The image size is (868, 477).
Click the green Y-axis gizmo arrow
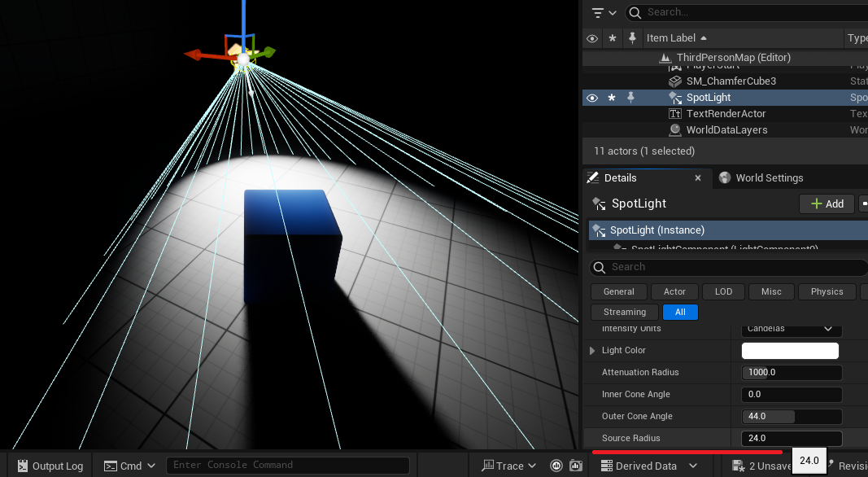coord(268,53)
